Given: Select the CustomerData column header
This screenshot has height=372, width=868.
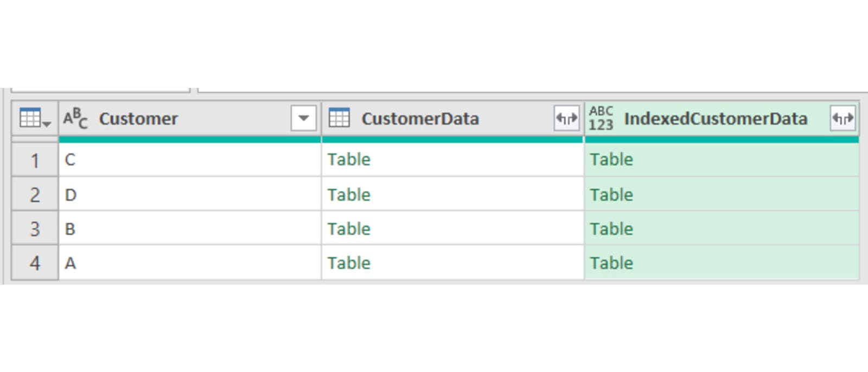Looking at the screenshot, I should (x=420, y=118).
